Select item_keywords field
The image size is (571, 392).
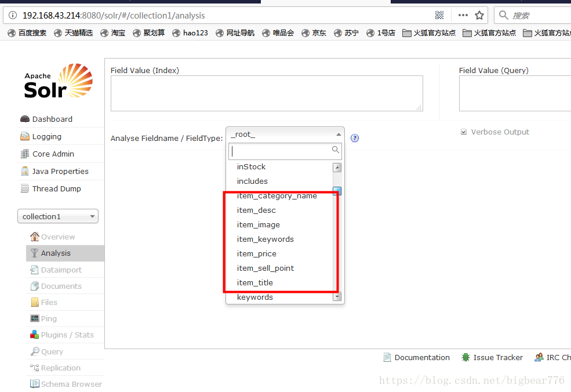tap(265, 239)
